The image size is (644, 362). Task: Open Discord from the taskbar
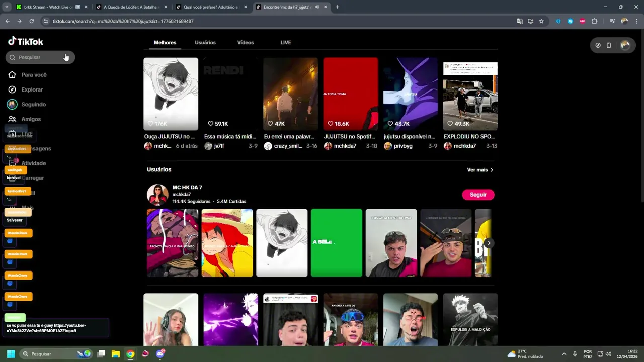tap(160, 354)
